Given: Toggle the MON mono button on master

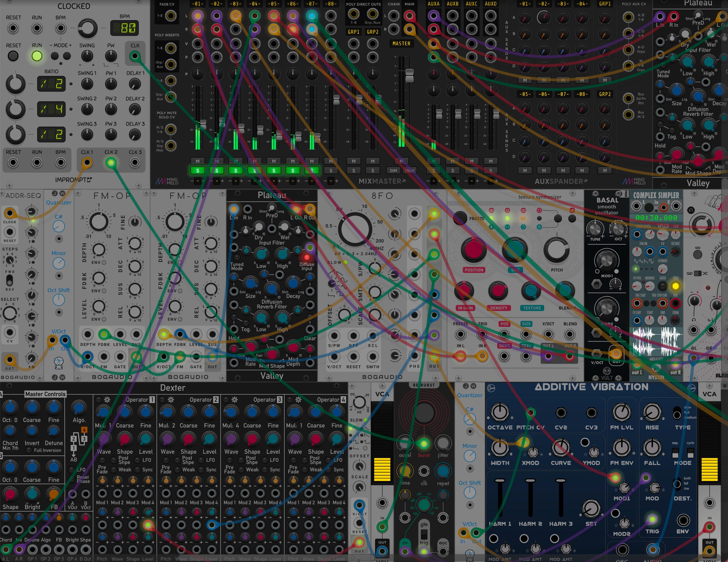Looking at the screenshot, I should (x=410, y=171).
